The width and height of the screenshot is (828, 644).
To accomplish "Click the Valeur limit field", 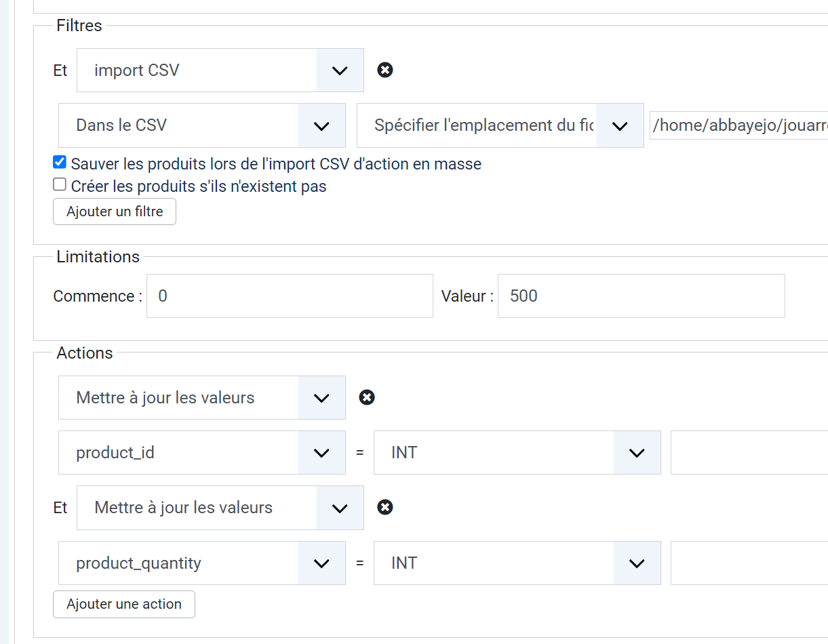I will tap(641, 296).
